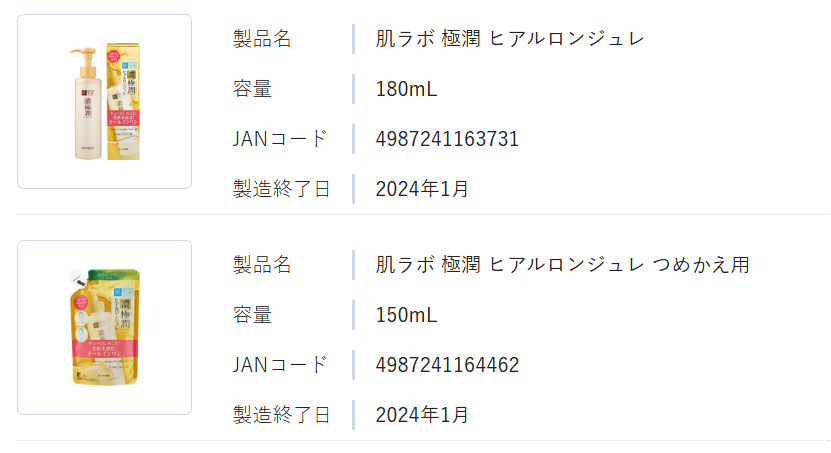Click the second JANコード label
831x453 pixels.
(x=280, y=365)
